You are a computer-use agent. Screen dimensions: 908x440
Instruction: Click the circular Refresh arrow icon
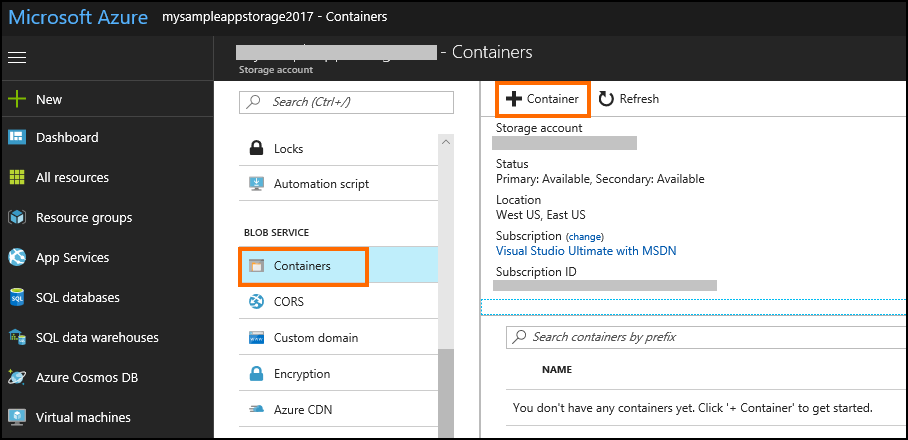pyautogui.click(x=606, y=99)
